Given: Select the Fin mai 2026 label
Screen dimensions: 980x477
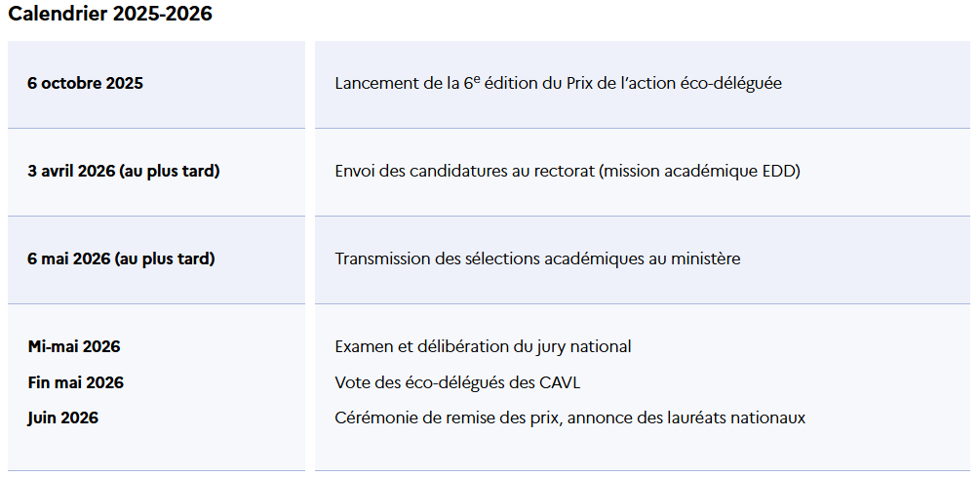Looking at the screenshot, I should (x=76, y=382).
